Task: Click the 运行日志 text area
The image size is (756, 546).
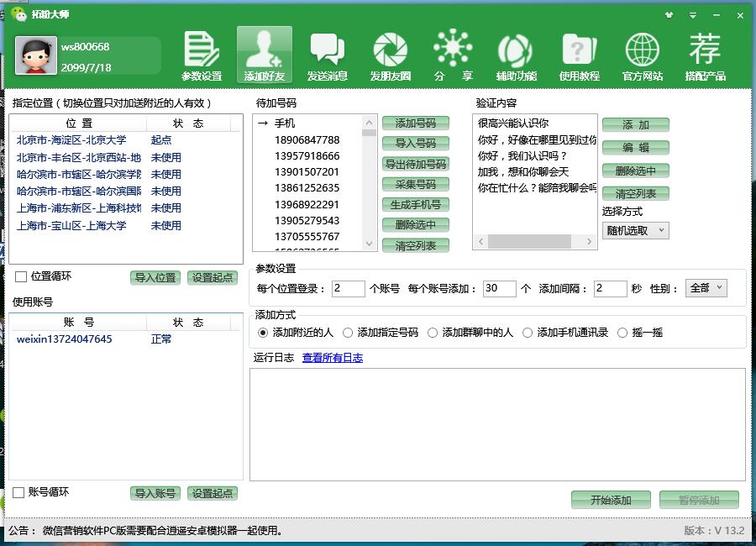Action: pos(497,424)
